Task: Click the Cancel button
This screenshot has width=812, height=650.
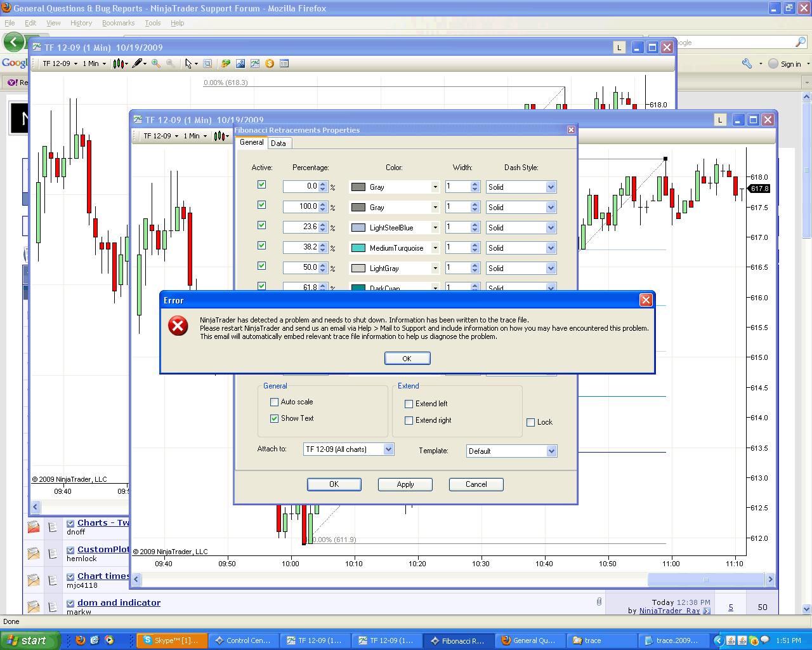Action: [476, 484]
